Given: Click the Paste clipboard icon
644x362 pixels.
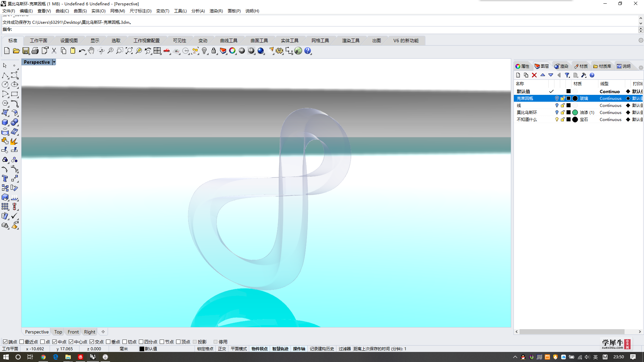Looking at the screenshot, I should (73, 51).
